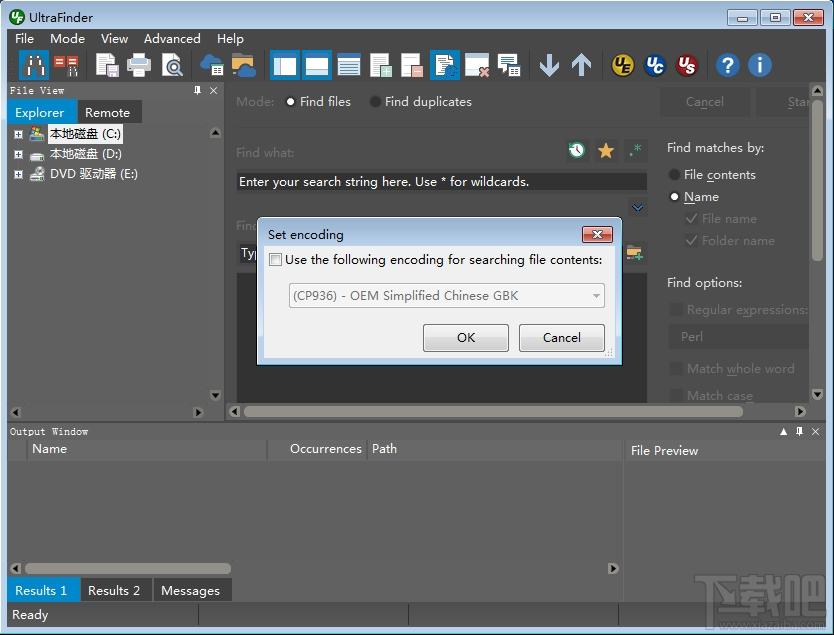The height and width of the screenshot is (635, 834).
Task: Open Help with question mark icon
Action: [727, 65]
